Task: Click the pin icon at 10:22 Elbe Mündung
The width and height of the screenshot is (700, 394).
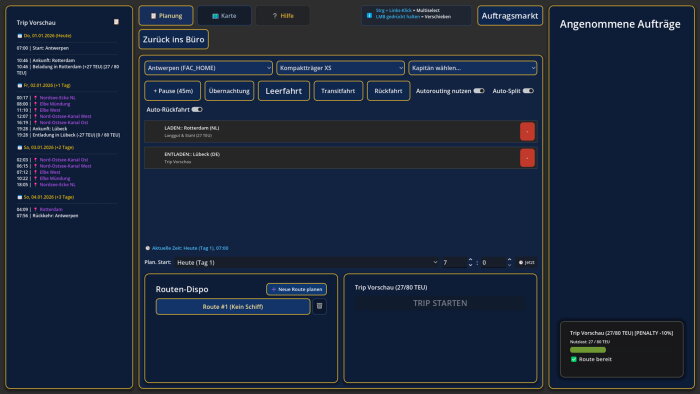Action: pos(35,178)
